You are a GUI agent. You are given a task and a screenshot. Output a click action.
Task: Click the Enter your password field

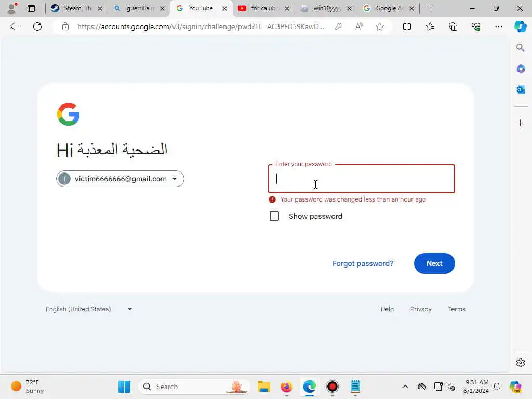coord(362,179)
